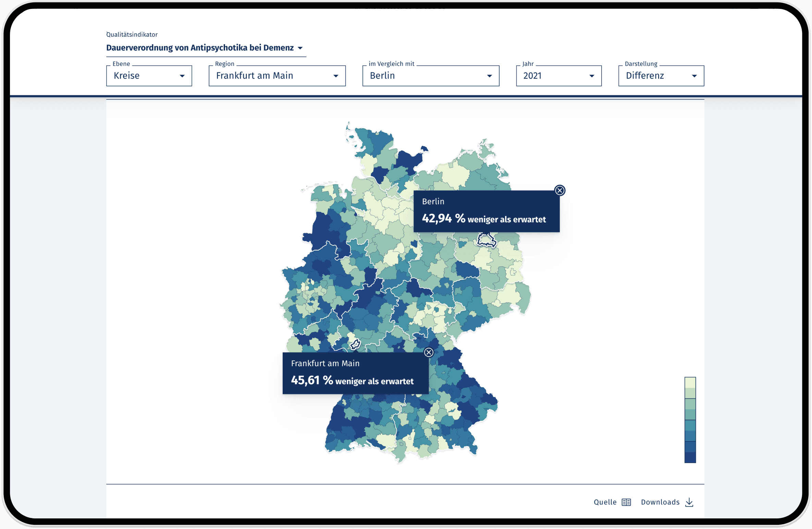Click the highlighted Berlin outline on the map
This screenshot has height=529, width=812.
tap(486, 239)
